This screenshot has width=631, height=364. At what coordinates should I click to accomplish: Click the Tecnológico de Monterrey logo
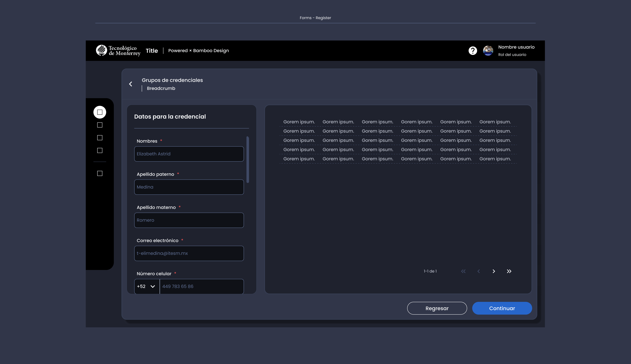click(118, 51)
